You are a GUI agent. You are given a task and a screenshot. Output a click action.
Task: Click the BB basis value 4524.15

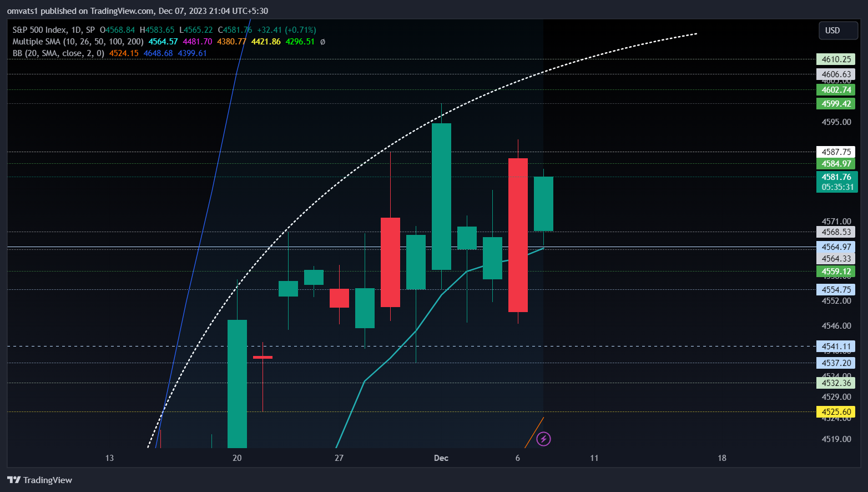click(x=124, y=53)
